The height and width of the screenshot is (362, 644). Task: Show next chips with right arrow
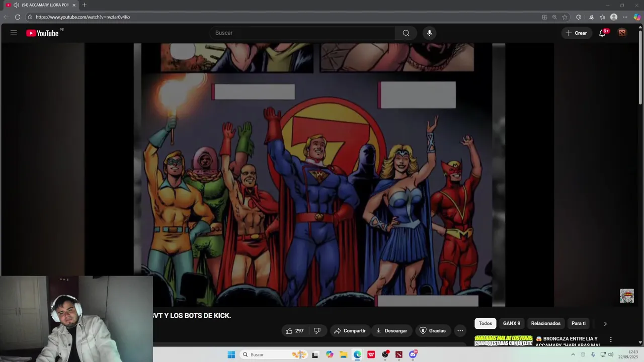[605, 324]
